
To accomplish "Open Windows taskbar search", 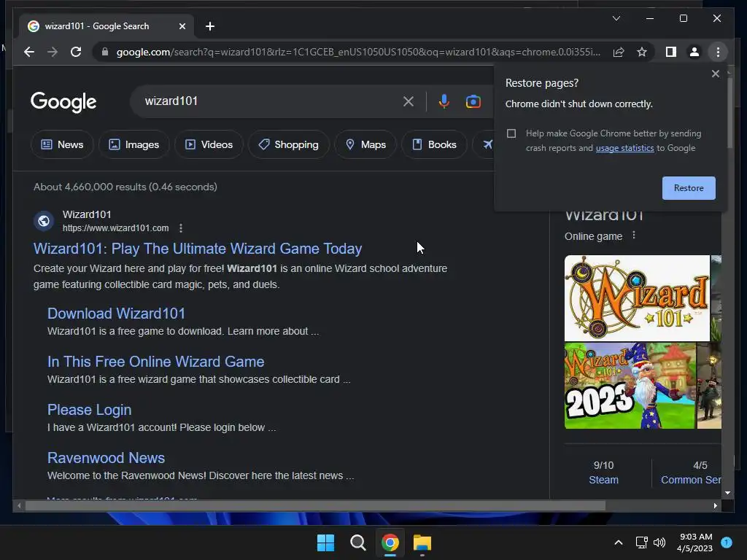I will pyautogui.click(x=357, y=542).
